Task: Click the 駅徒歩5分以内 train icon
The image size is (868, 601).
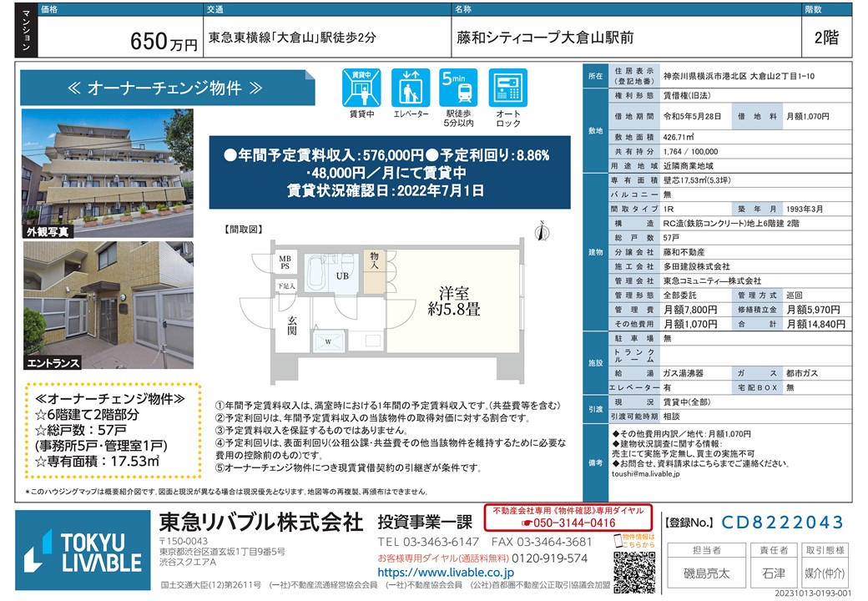Action: point(459,88)
